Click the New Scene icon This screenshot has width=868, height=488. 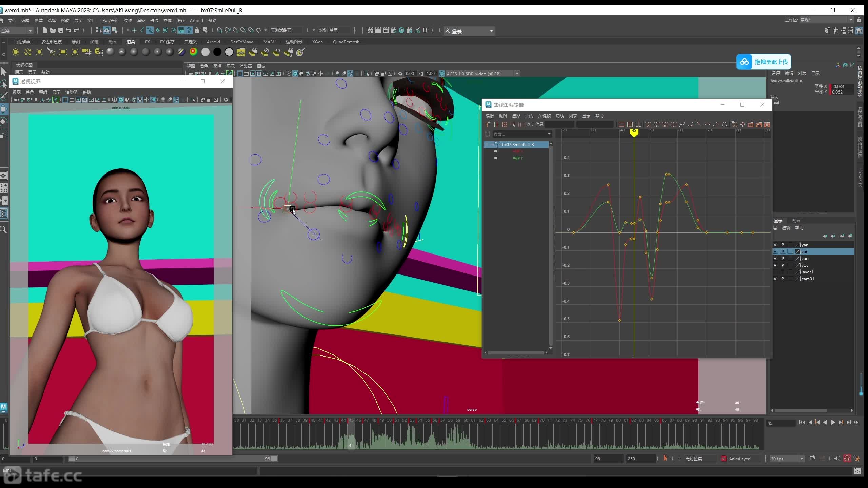[x=45, y=30]
